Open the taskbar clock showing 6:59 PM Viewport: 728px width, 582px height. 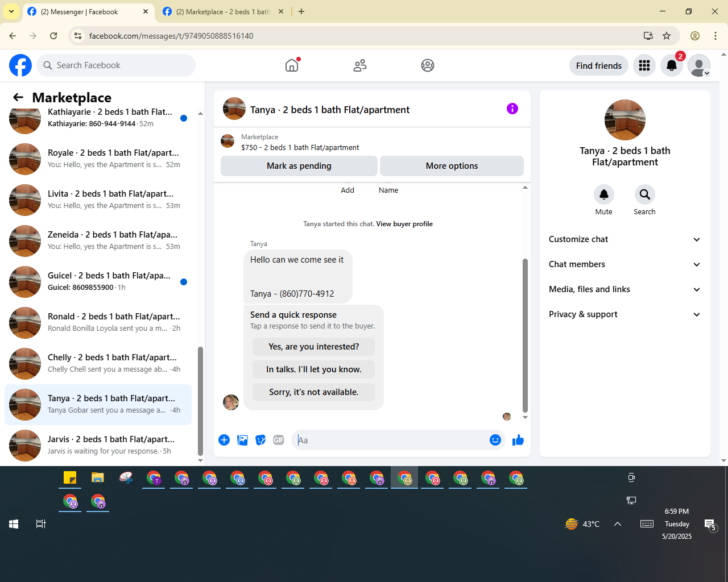tap(677, 524)
